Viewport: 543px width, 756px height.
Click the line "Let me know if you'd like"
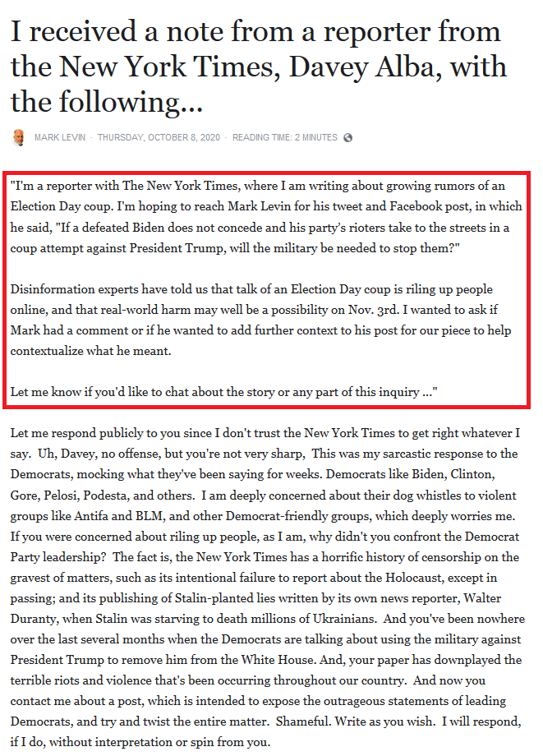click(224, 391)
